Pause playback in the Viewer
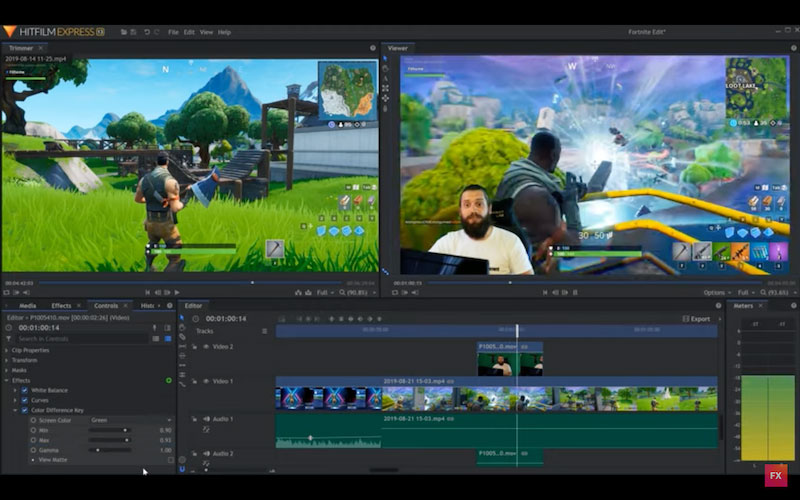 tap(575, 293)
